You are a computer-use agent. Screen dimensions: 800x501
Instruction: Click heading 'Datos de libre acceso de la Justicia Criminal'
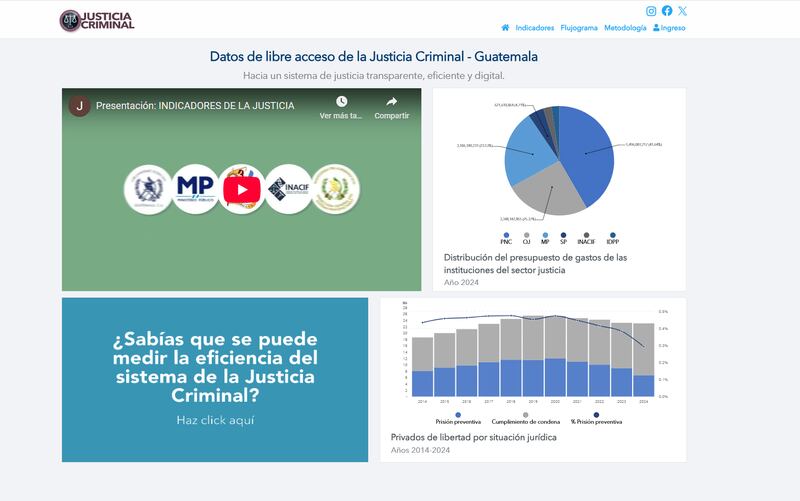pos(373,56)
